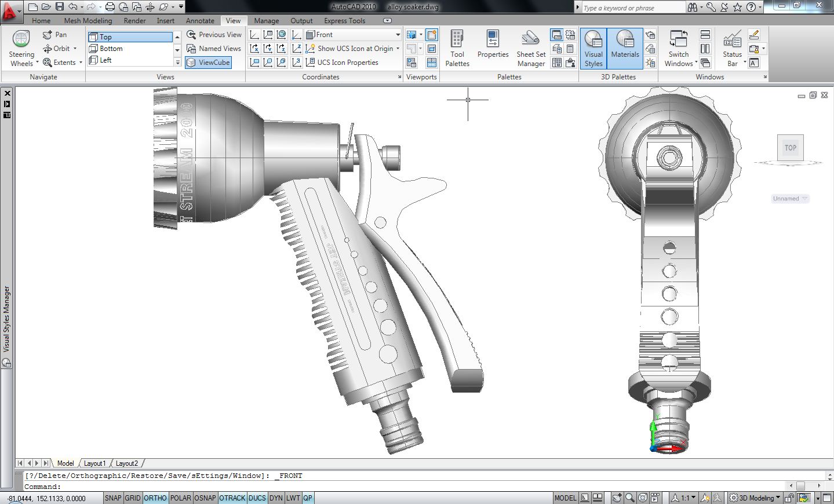This screenshot has height=504, width=834.
Task: Switch to the Mesh Modeling tab
Action: 88,21
